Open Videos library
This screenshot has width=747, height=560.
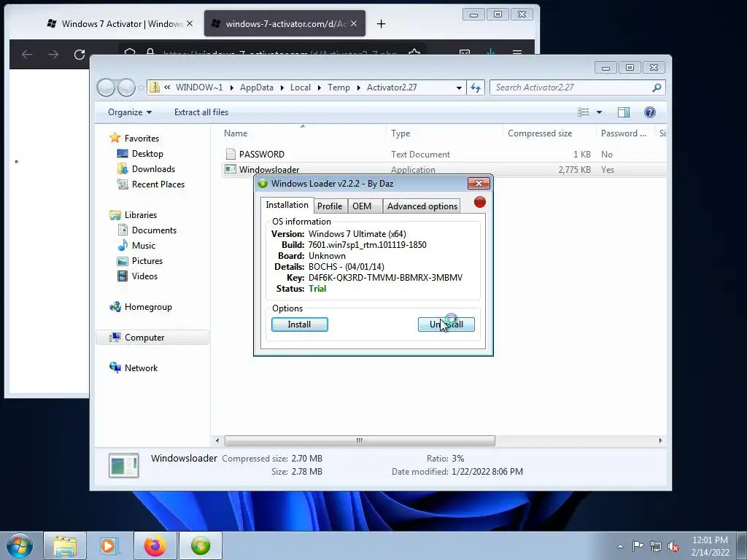pos(144,276)
